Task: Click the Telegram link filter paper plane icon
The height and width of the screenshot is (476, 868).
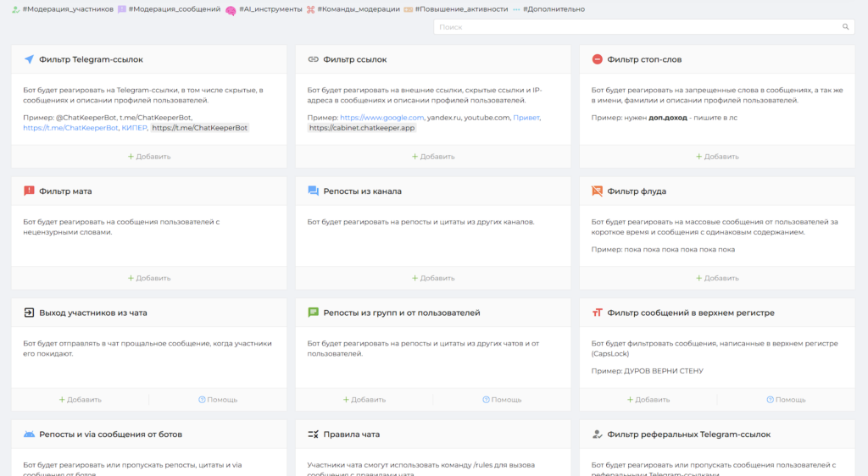Action: pos(30,59)
